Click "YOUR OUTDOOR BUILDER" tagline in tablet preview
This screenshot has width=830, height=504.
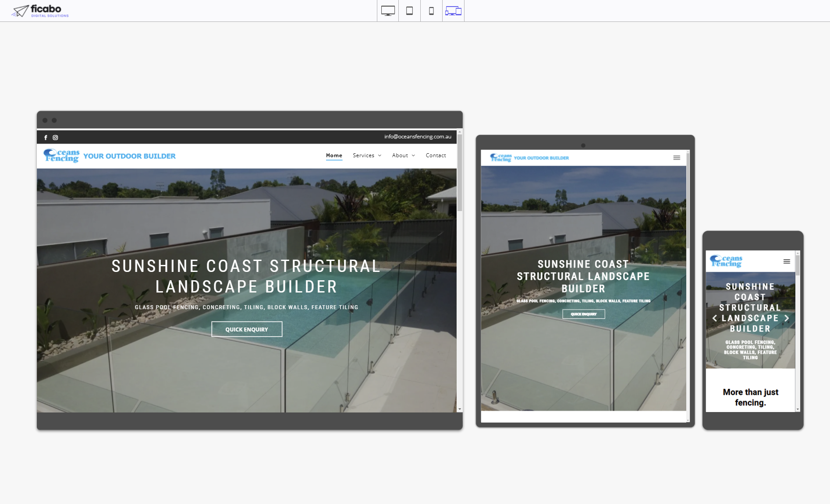pyautogui.click(x=541, y=158)
